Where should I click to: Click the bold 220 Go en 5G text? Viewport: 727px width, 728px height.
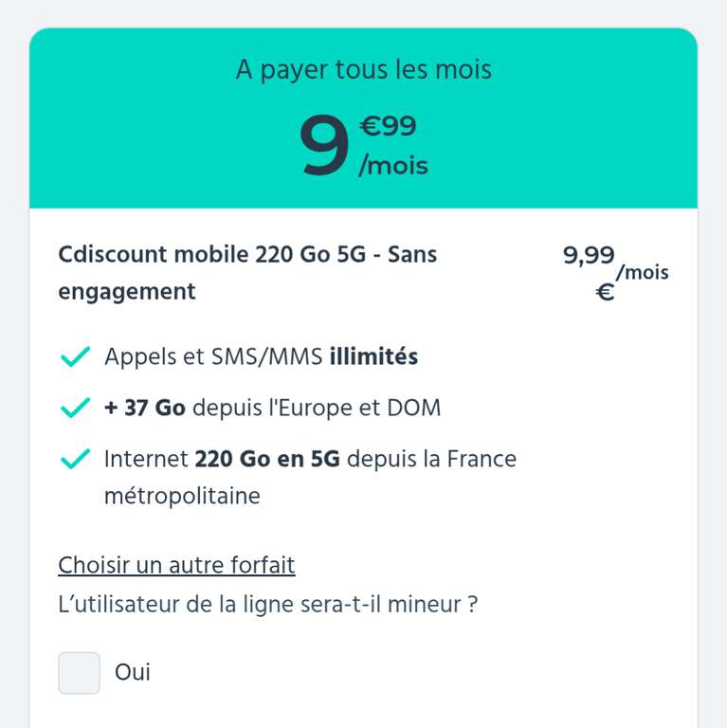pos(266,460)
